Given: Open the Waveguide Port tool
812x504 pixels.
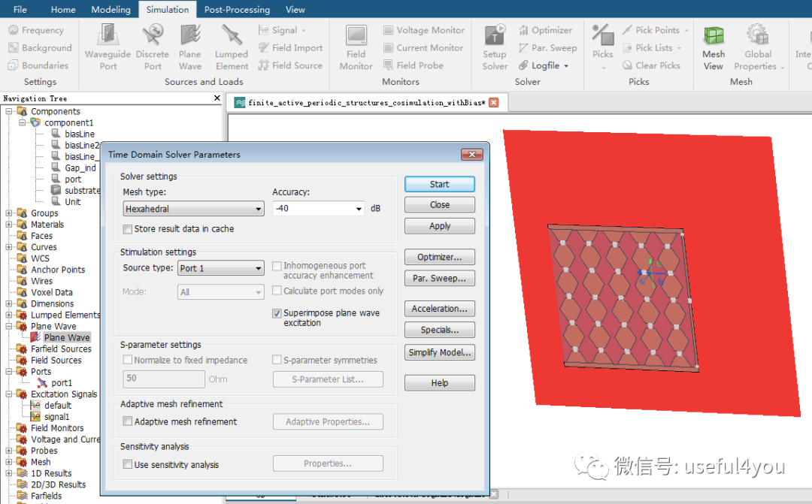Looking at the screenshot, I should (108, 47).
